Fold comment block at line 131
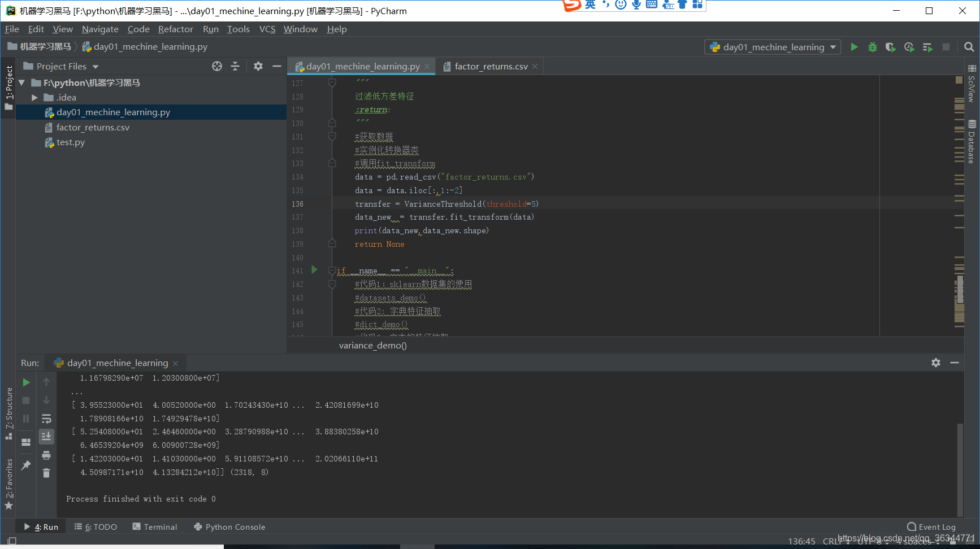The image size is (980, 549). click(332, 137)
